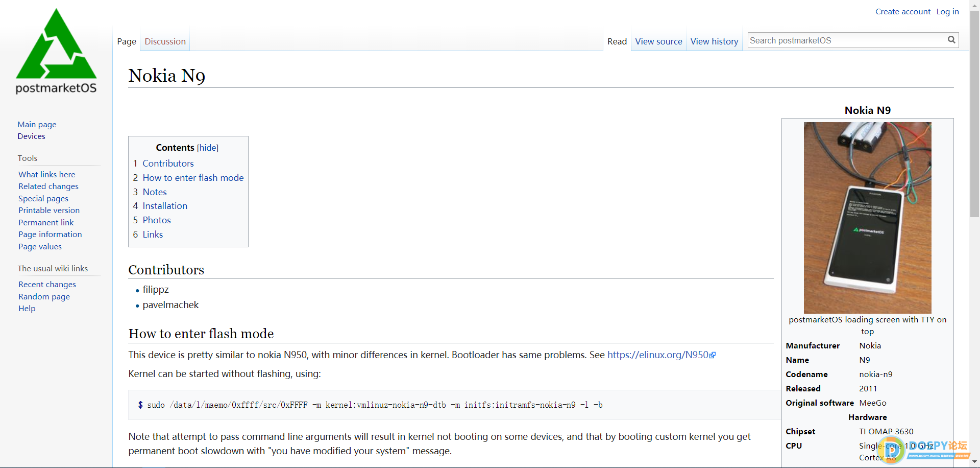
Task: Click the search magnifier icon
Action: pos(951,40)
